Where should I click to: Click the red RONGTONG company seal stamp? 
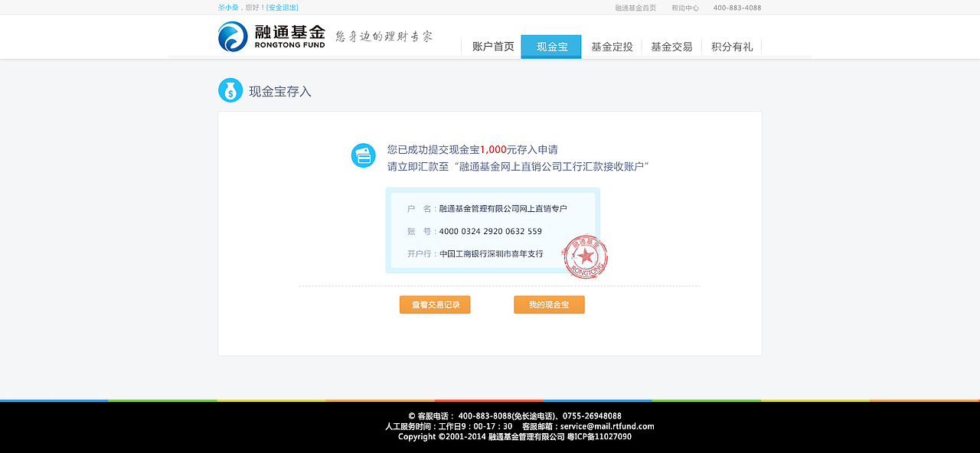click(x=584, y=258)
